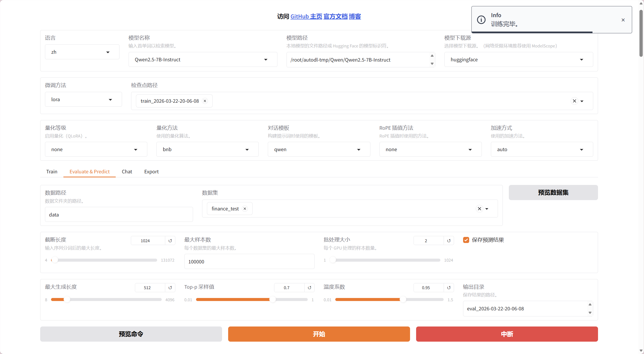This screenshot has width=644, height=354.
Task: Click the 最大样本数 input field
Action: pos(249,262)
